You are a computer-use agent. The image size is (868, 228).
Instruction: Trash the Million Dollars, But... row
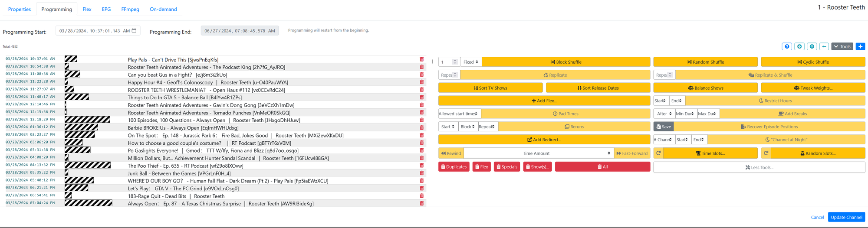pyautogui.click(x=421, y=158)
